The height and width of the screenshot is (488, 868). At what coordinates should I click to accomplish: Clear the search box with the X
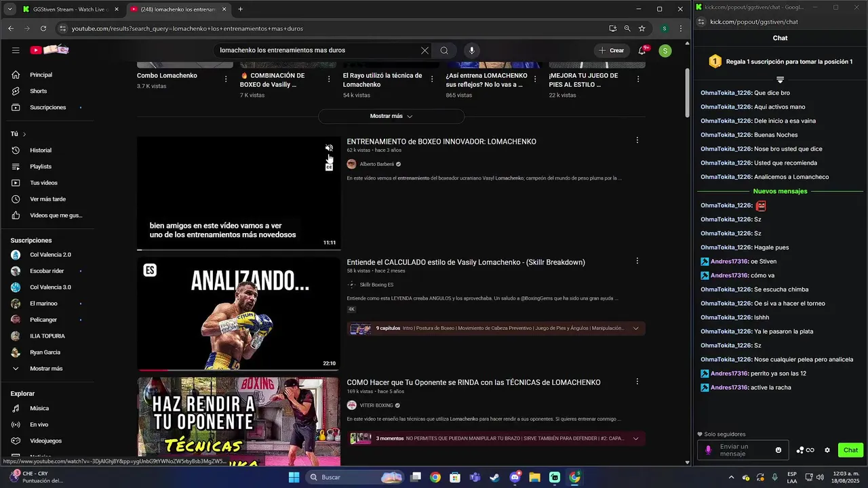tap(425, 50)
